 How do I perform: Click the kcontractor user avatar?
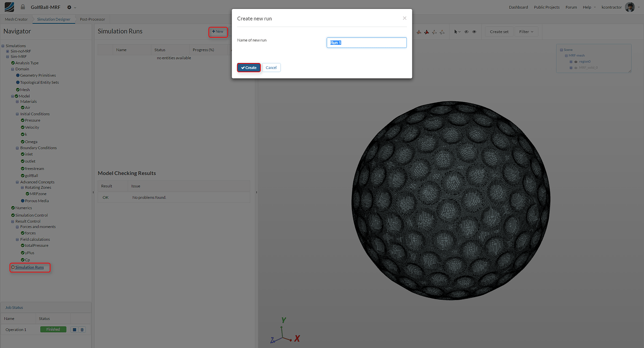630,7
